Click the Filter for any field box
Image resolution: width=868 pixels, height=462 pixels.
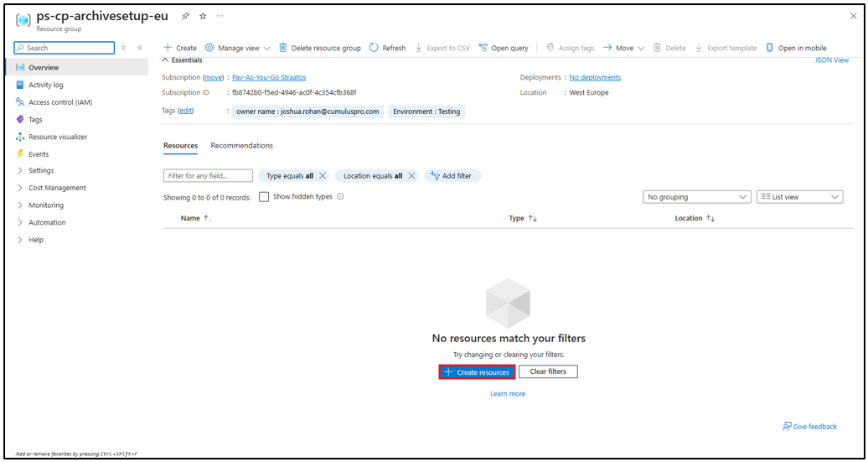coord(208,176)
